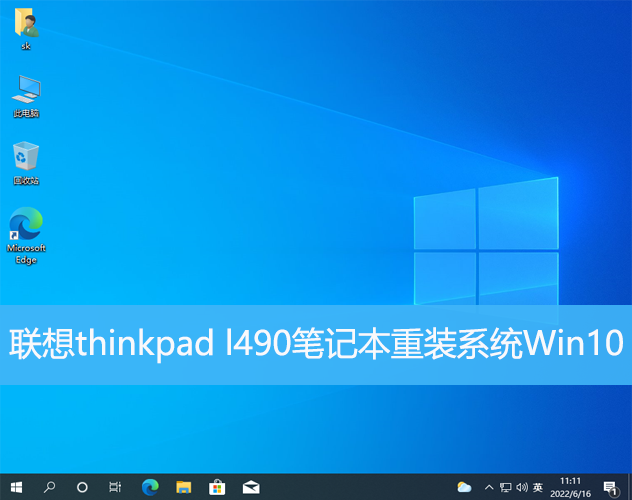Click the banner text about 联想thinkpad l490
Image resolution: width=632 pixels, height=500 pixels.
316,345
